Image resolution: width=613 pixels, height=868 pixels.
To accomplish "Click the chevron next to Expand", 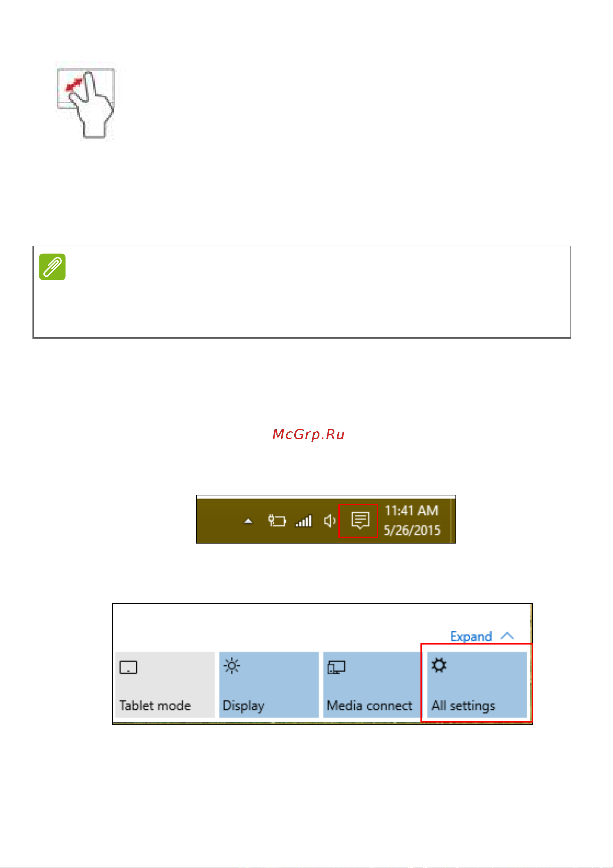I will pos(507,636).
